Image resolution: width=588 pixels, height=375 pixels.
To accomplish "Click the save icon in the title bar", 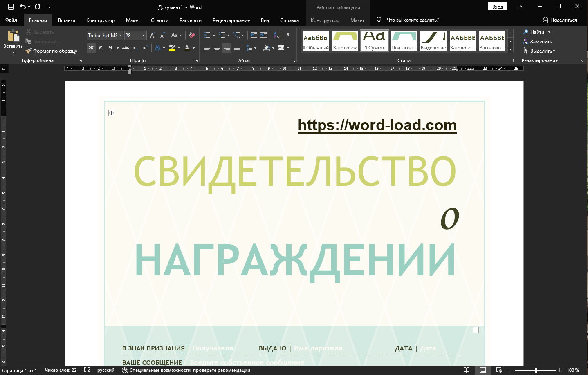I will tap(11, 7).
